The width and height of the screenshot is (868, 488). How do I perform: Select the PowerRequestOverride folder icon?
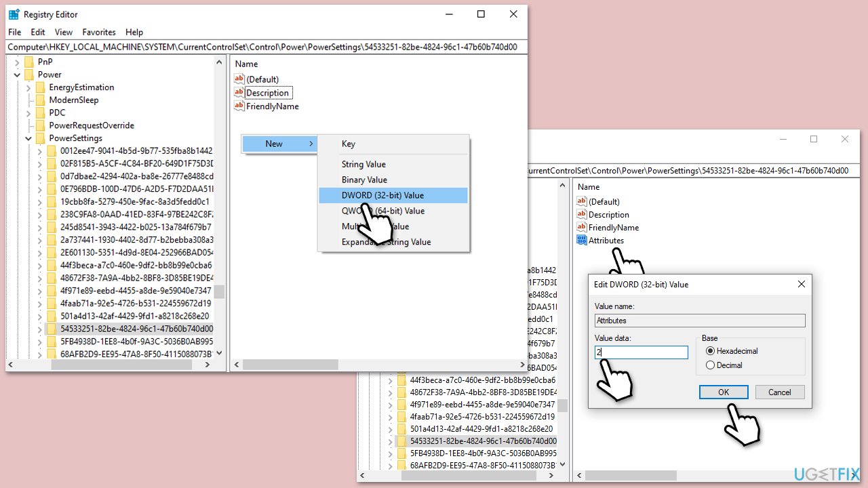pos(40,125)
